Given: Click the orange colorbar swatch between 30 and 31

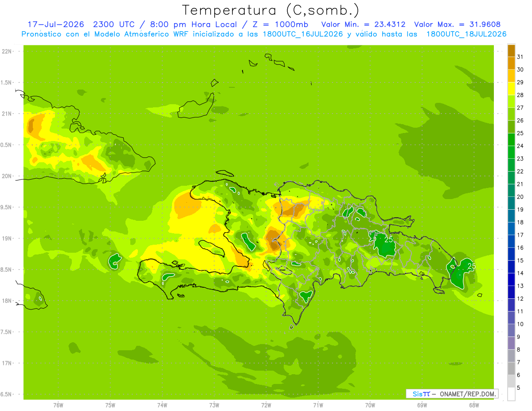Looking at the screenshot, I should (511, 63).
